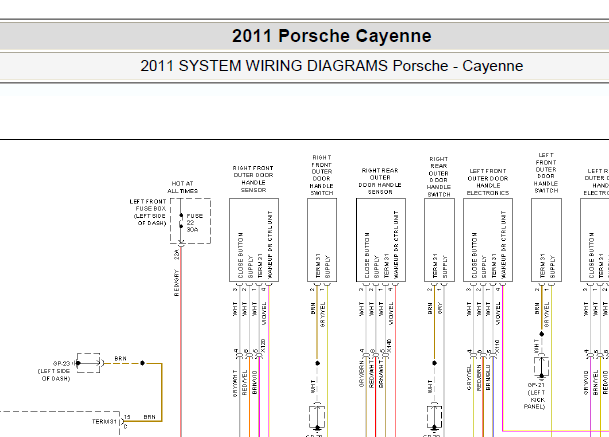This screenshot has width=609, height=437.
Task: Click the left front outer door handle electronics box
Action: click(x=488, y=240)
